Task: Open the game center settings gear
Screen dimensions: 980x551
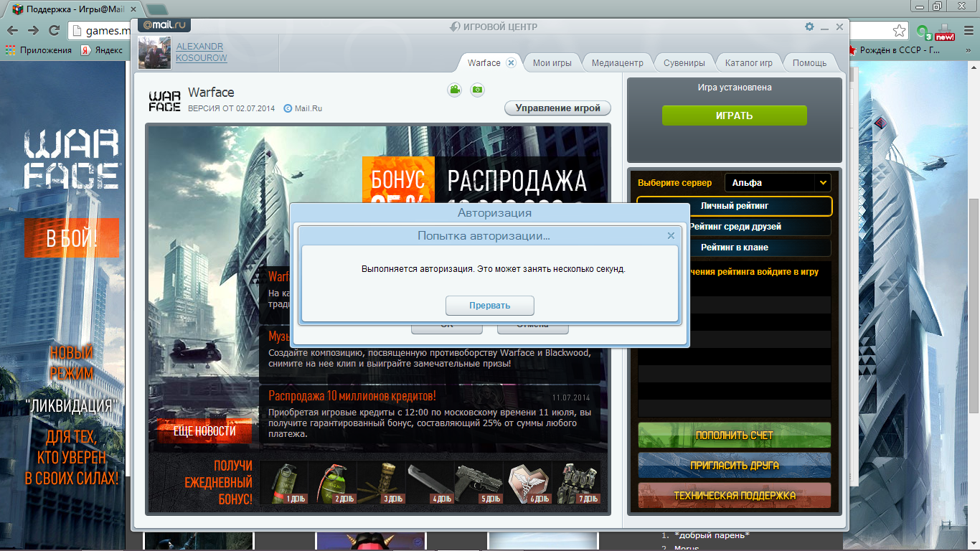Action: pos(809,27)
